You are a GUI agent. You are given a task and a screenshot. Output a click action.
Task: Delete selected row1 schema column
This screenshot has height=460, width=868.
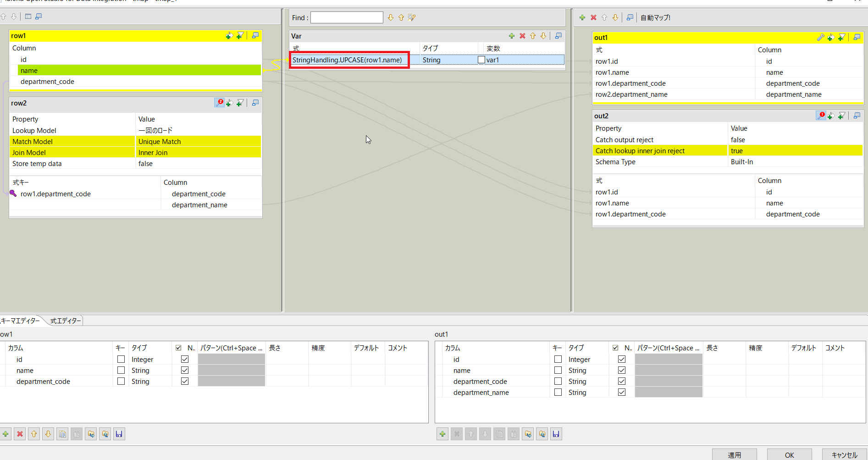point(20,434)
